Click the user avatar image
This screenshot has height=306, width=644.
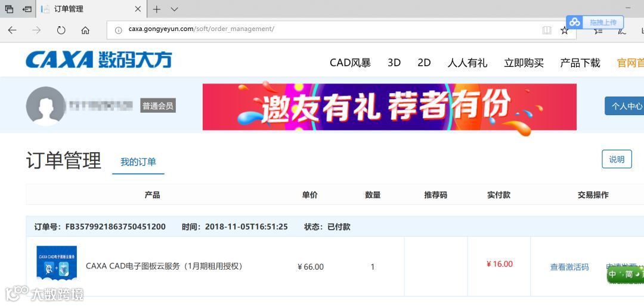(45, 106)
